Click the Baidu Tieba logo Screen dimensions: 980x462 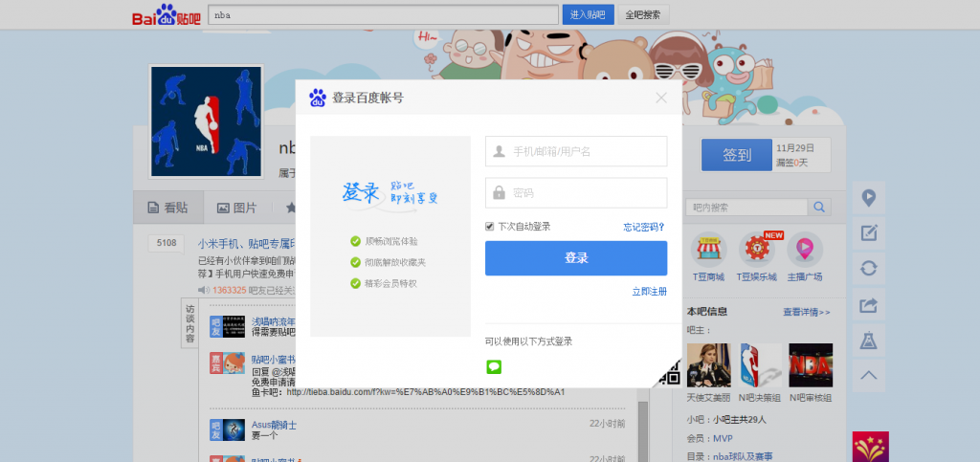pos(167,14)
